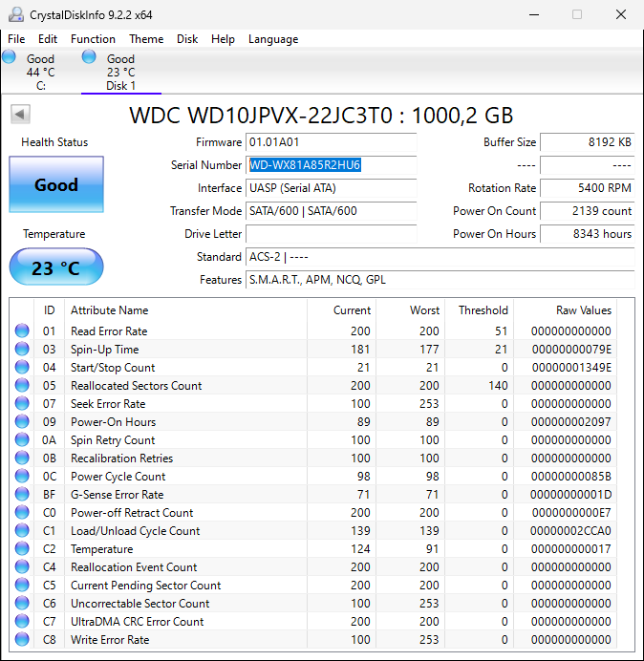Click status orb for Read Error Rate

coord(22,330)
